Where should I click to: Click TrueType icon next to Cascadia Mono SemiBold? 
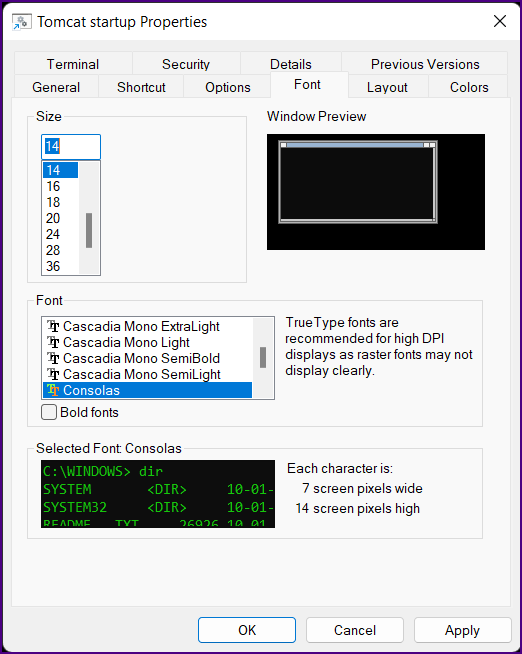tap(53, 358)
